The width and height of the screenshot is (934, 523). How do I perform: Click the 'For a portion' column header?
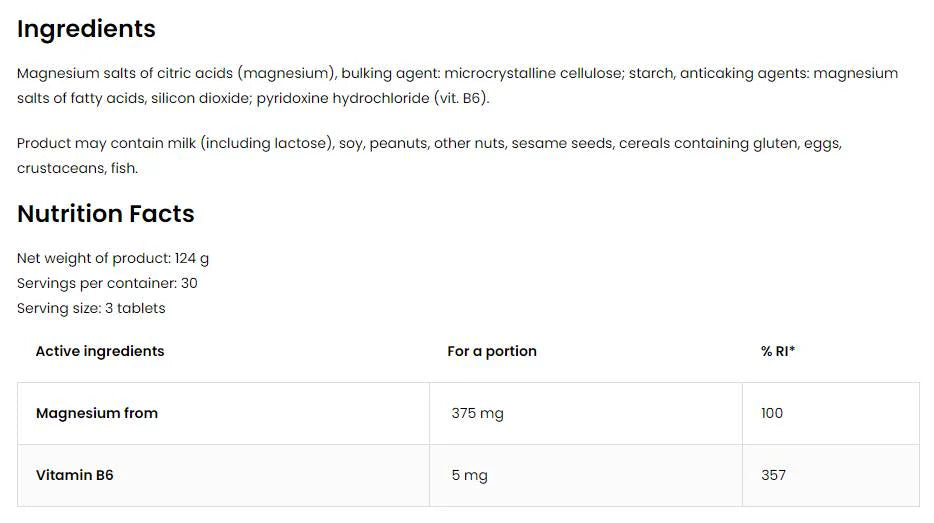(492, 351)
